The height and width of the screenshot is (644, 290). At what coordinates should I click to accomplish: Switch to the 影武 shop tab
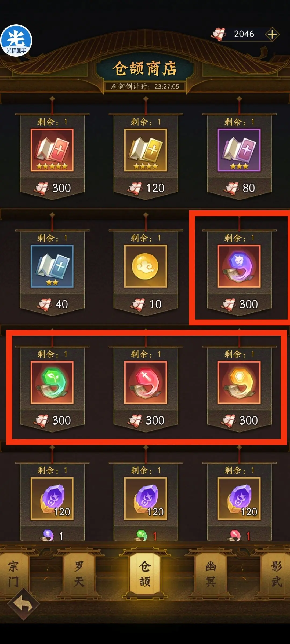(276, 575)
